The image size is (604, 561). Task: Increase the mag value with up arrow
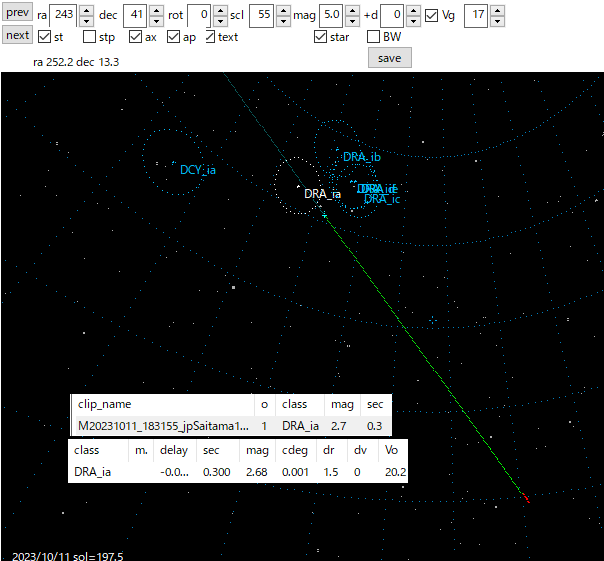point(353,10)
